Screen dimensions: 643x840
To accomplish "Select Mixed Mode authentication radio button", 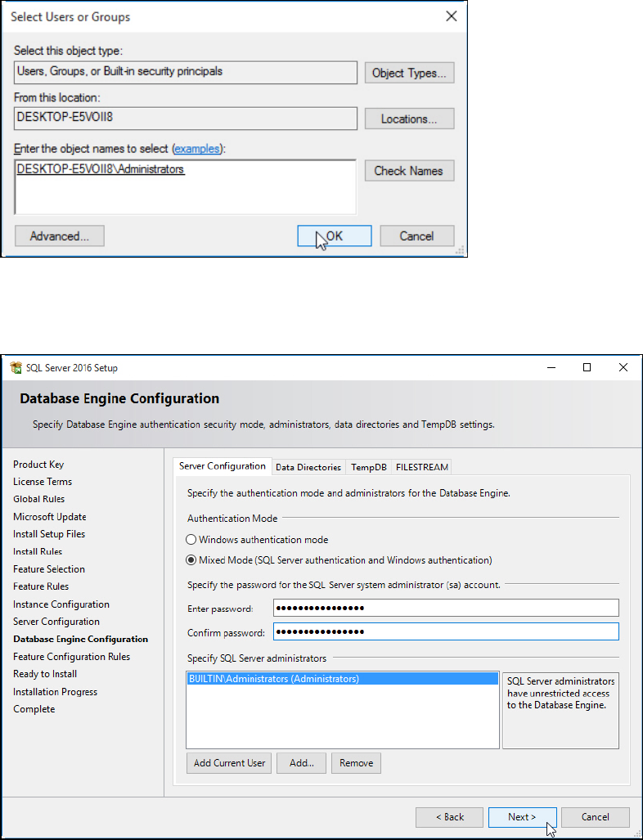I will (191, 560).
